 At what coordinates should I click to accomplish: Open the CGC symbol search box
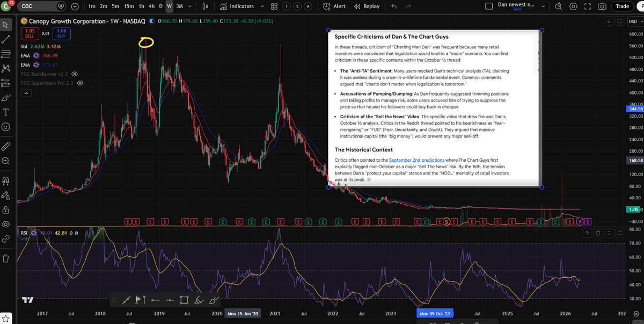point(41,6)
